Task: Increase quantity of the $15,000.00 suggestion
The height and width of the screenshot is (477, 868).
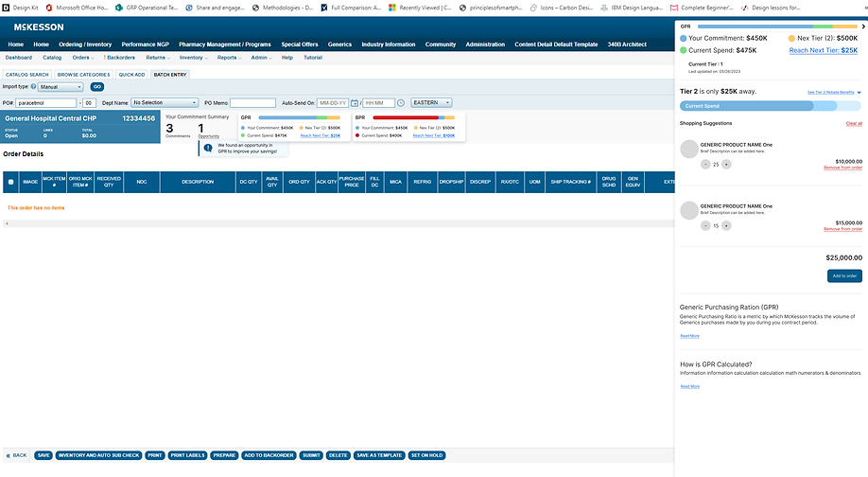Action: [x=726, y=225]
